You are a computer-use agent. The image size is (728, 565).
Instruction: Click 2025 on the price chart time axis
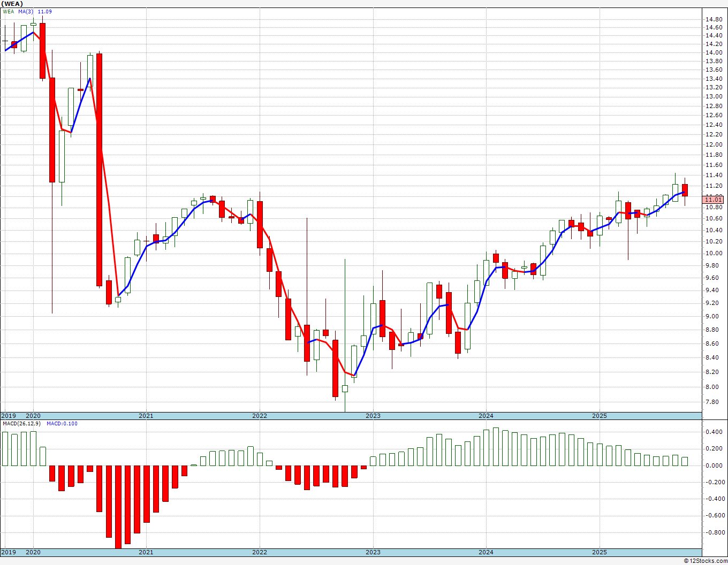(x=600, y=416)
